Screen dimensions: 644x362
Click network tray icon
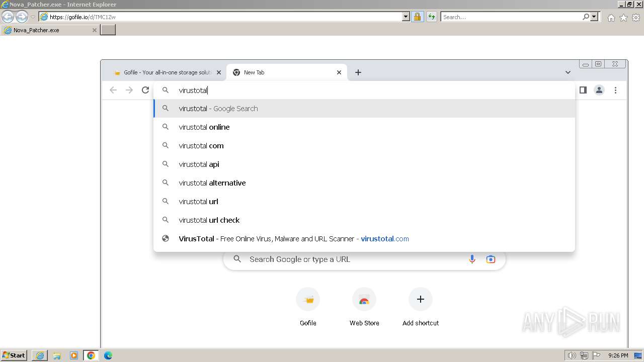coord(584,355)
